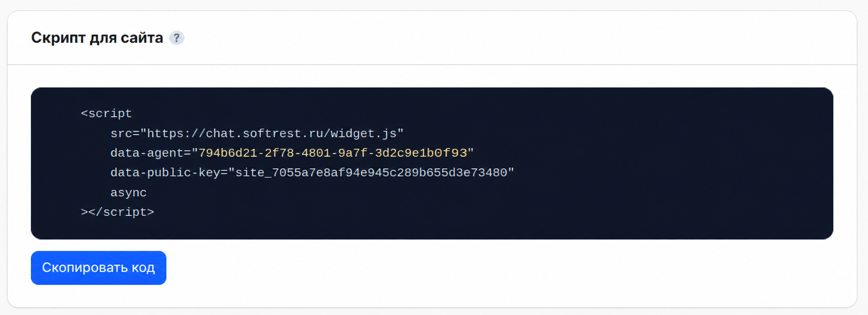The height and width of the screenshot is (315, 868).
Task: Select the site_7055a7e8 public key value
Action: 371,173
